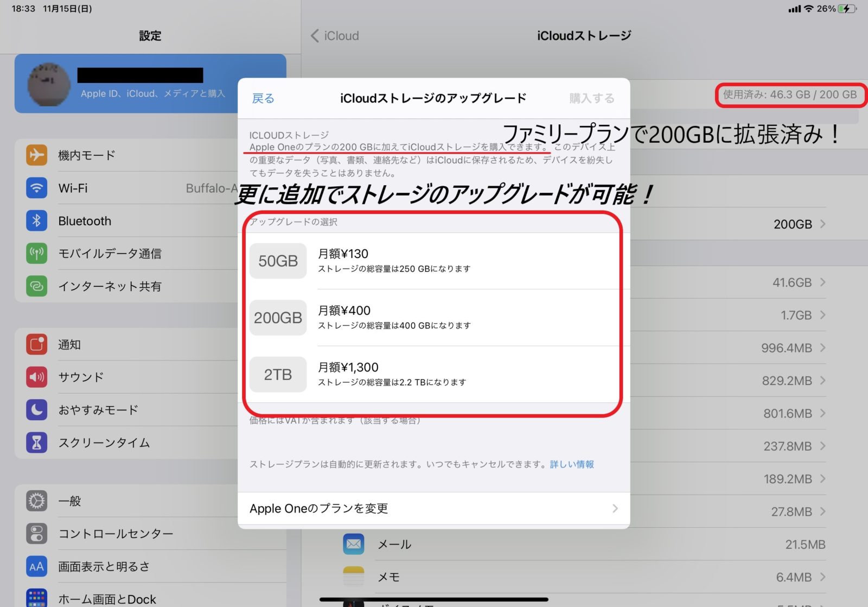Tap the Notifications (通知) icon

36,344
